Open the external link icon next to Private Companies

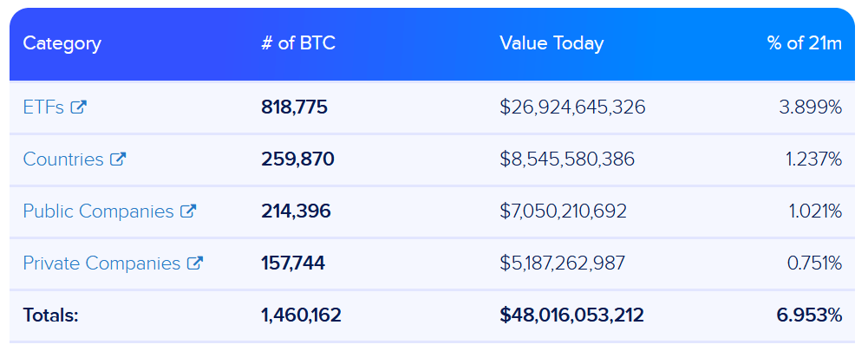pyautogui.click(x=195, y=263)
